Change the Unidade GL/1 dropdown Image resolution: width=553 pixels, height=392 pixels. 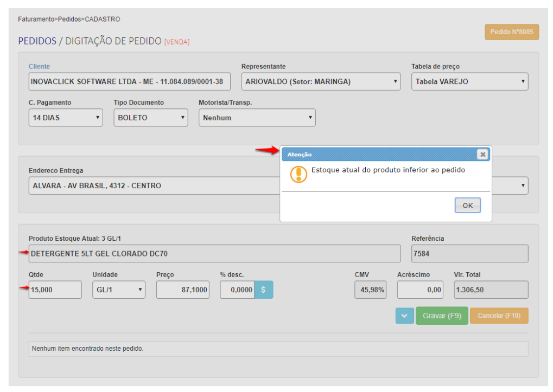tap(118, 290)
